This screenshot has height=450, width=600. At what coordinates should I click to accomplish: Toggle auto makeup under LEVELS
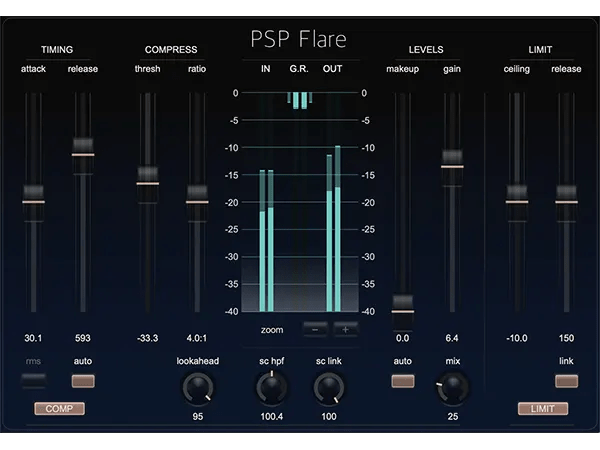click(x=403, y=381)
